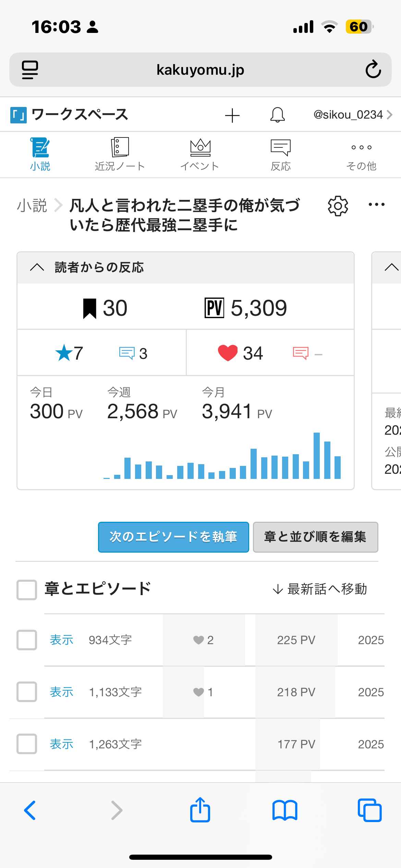The height and width of the screenshot is (868, 401).
Task: Tap the tallest bar in PV chart
Action: (317, 455)
